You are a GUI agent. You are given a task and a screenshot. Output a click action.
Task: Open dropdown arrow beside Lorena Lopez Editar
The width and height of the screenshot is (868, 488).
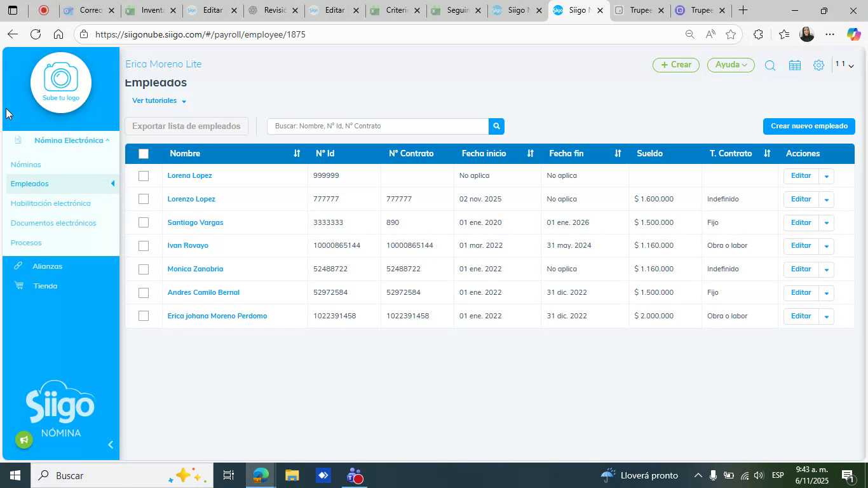(x=826, y=176)
